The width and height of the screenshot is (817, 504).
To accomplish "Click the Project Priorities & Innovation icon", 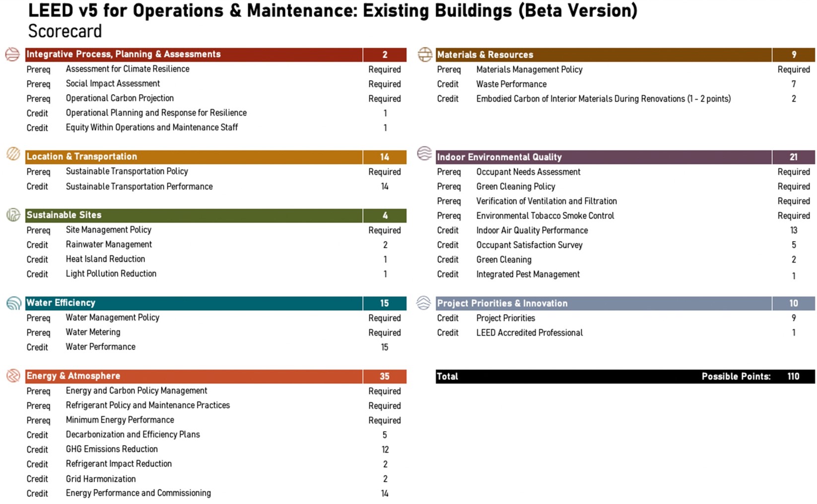I will pos(423,303).
